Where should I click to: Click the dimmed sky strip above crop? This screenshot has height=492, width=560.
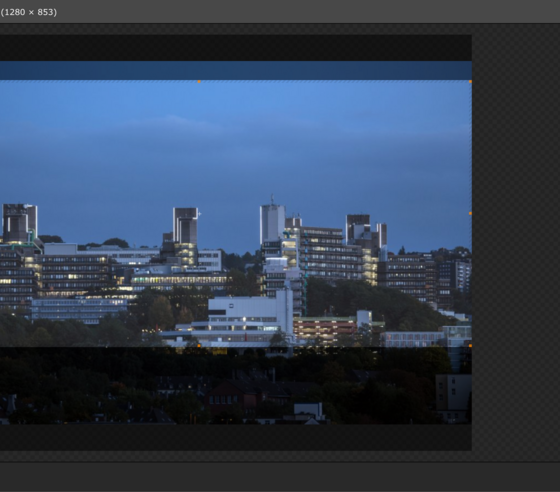click(x=236, y=70)
